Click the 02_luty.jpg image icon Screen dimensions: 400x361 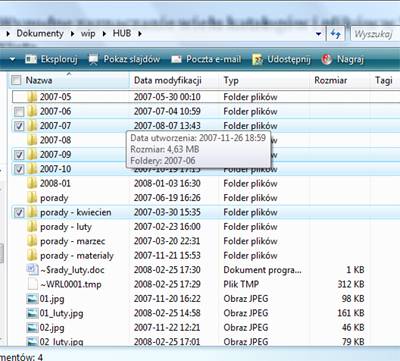(32, 341)
